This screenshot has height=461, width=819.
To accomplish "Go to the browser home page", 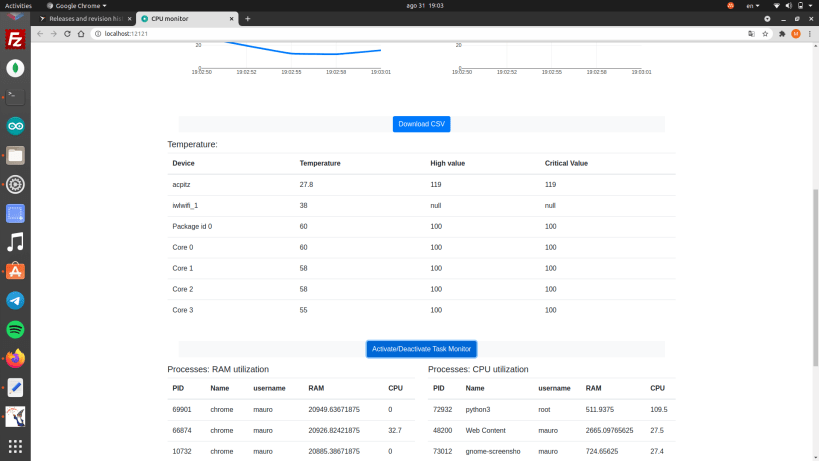I will 81,33.
